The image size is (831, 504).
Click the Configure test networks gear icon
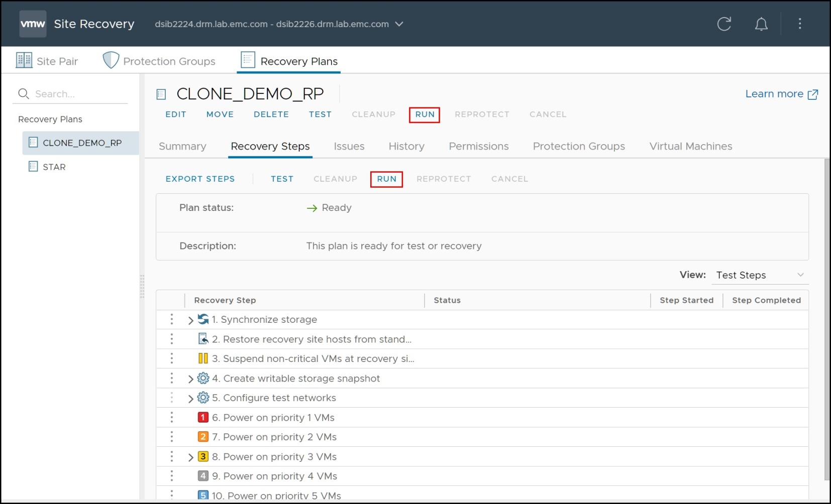203,398
